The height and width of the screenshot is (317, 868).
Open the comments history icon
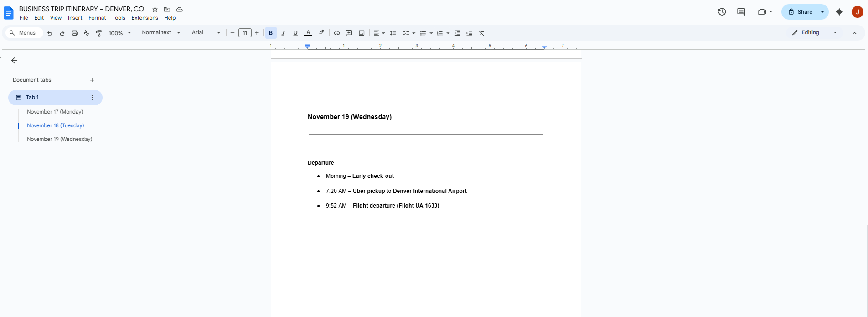tap(741, 12)
